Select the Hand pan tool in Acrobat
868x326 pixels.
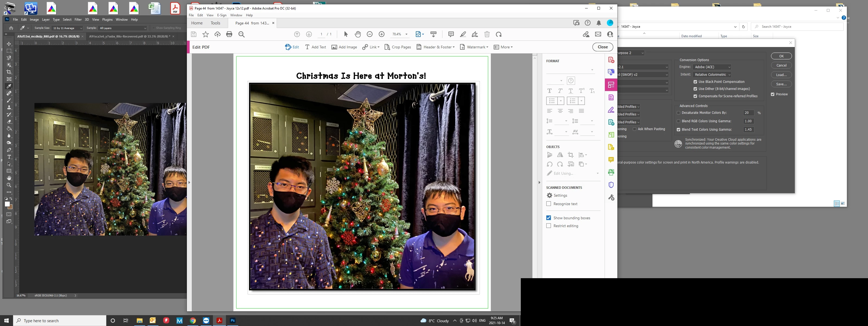pyautogui.click(x=358, y=34)
